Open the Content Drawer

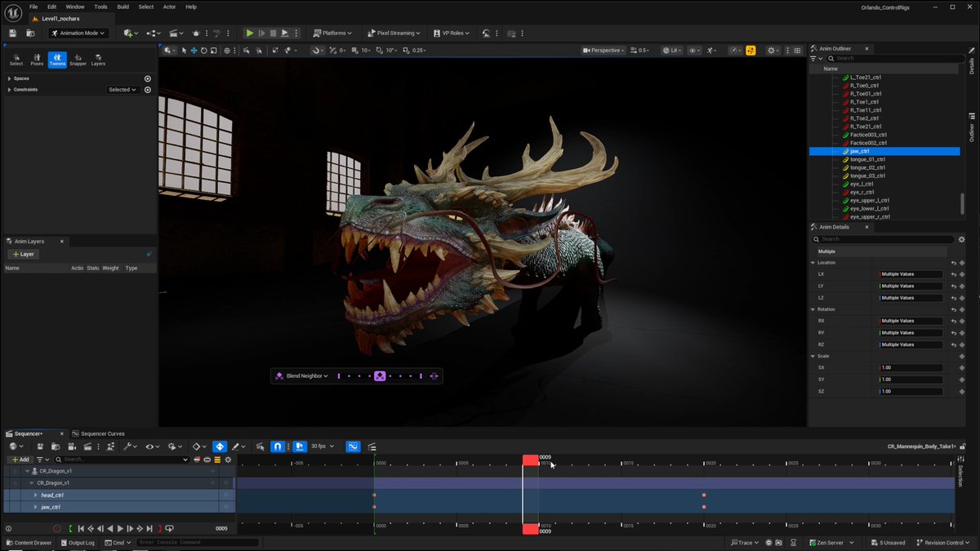29,543
